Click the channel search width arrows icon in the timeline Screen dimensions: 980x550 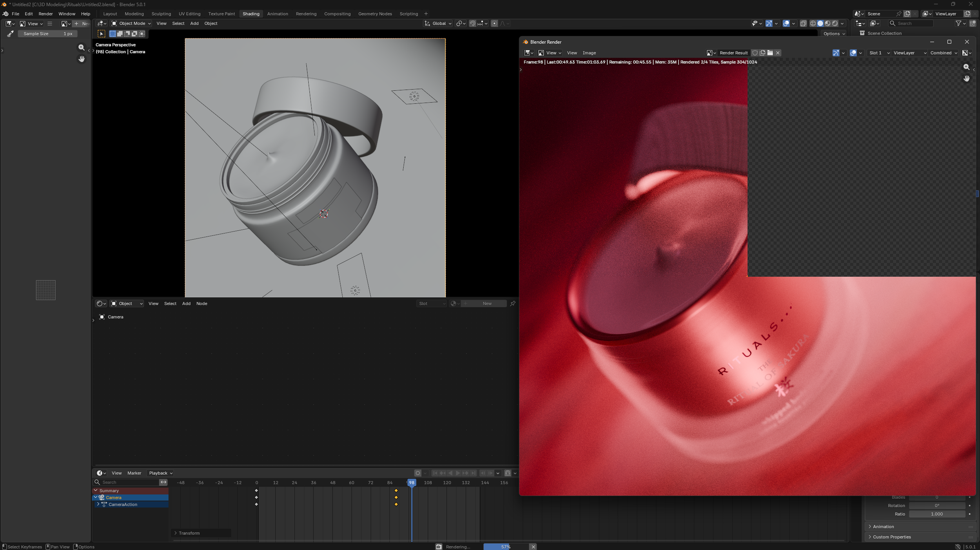coord(163,482)
